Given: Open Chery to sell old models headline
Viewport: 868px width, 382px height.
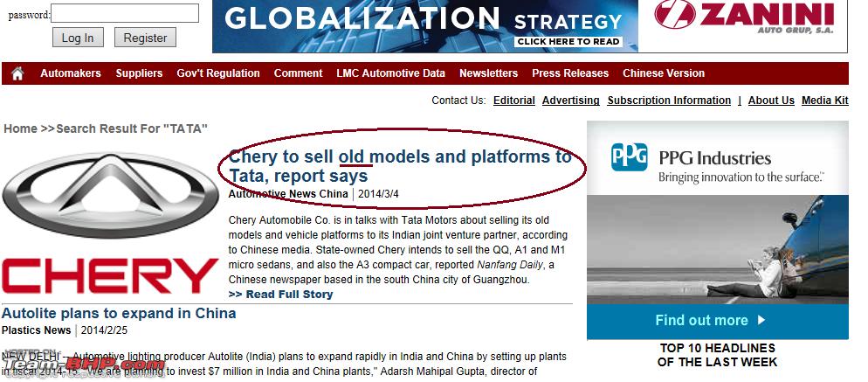Looking at the screenshot, I should pos(400,166).
